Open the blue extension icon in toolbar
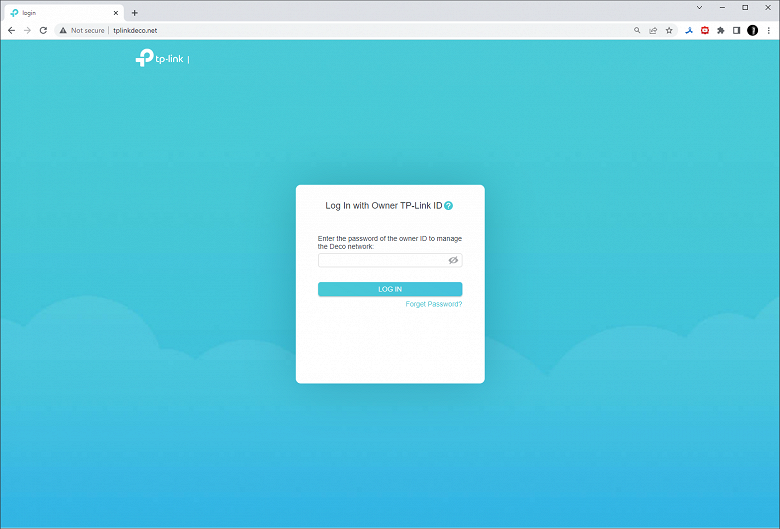780x529 pixels. click(689, 30)
